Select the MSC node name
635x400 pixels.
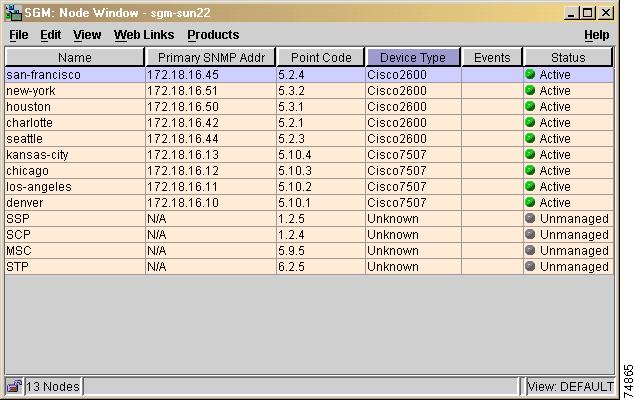pyautogui.click(x=19, y=251)
